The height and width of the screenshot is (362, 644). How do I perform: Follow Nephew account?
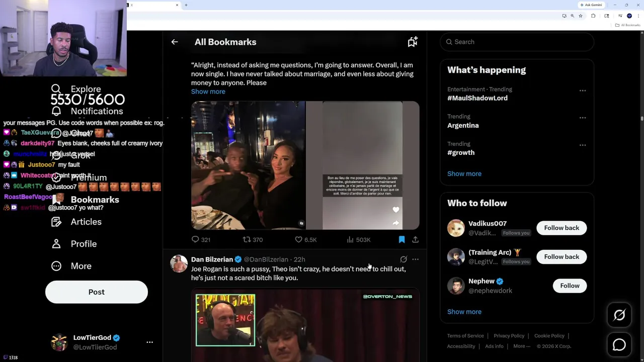pyautogui.click(x=570, y=286)
